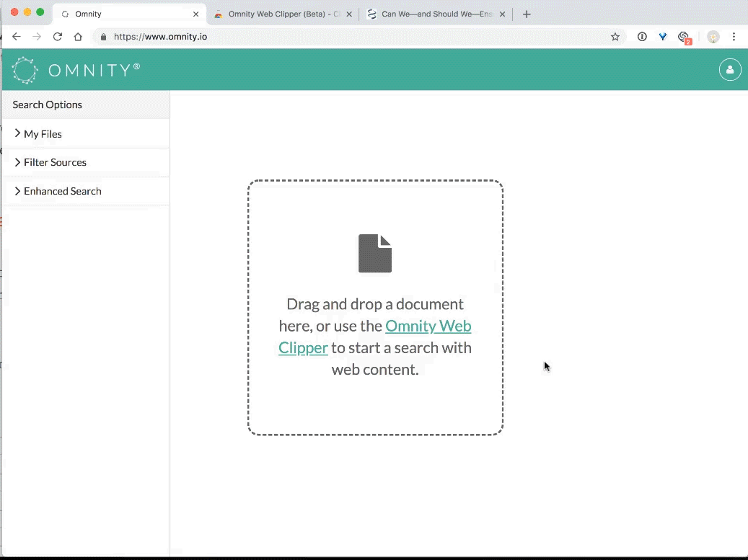Close the Omnity tab
This screenshot has width=748, height=560.
point(195,14)
